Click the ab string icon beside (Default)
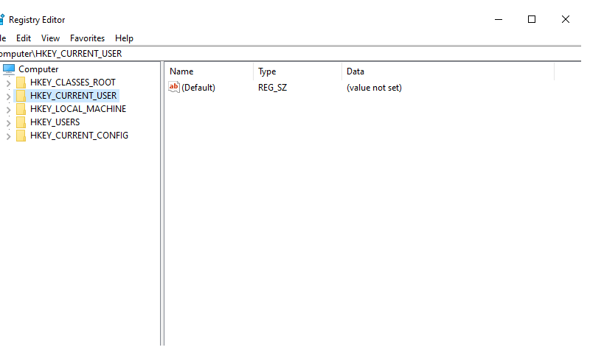The height and width of the screenshot is (364, 590). coord(174,87)
